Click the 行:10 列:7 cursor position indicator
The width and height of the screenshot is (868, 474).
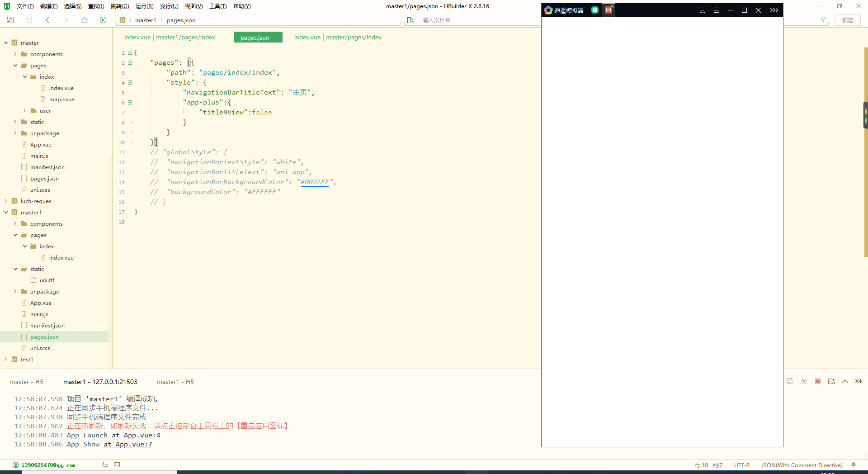(x=708, y=465)
